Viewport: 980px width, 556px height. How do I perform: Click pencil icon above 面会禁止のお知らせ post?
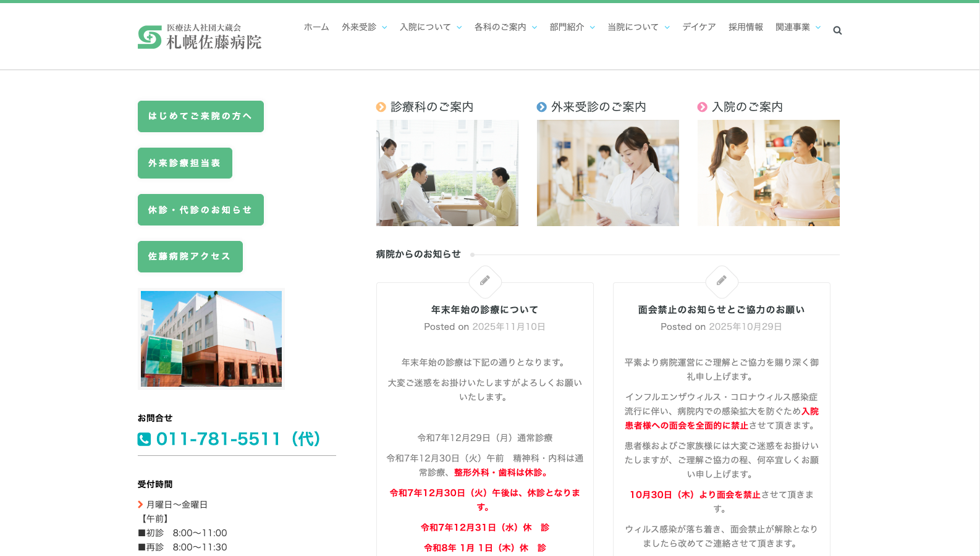(721, 281)
